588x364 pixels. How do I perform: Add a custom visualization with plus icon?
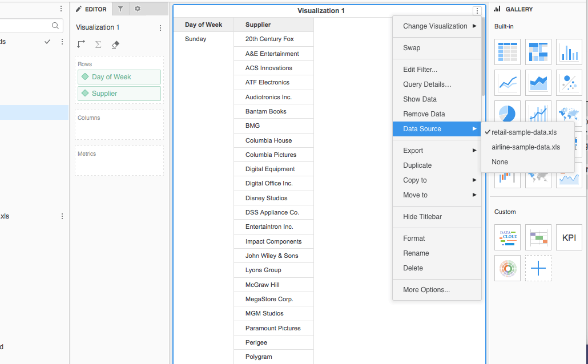(538, 268)
